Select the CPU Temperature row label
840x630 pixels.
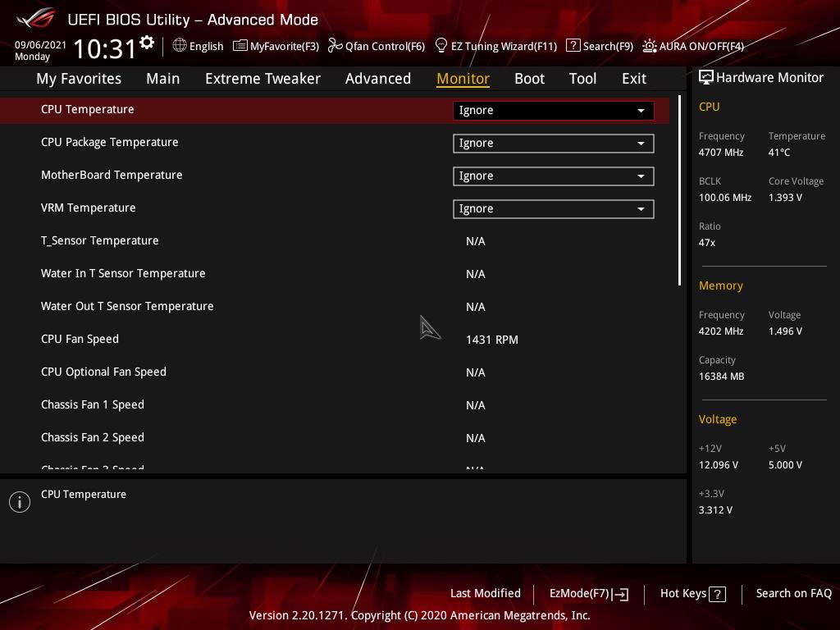(87, 109)
